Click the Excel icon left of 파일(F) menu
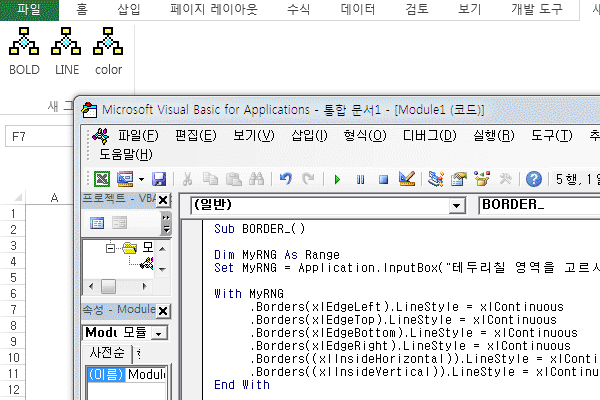This screenshot has height=400, width=600. tap(101, 136)
